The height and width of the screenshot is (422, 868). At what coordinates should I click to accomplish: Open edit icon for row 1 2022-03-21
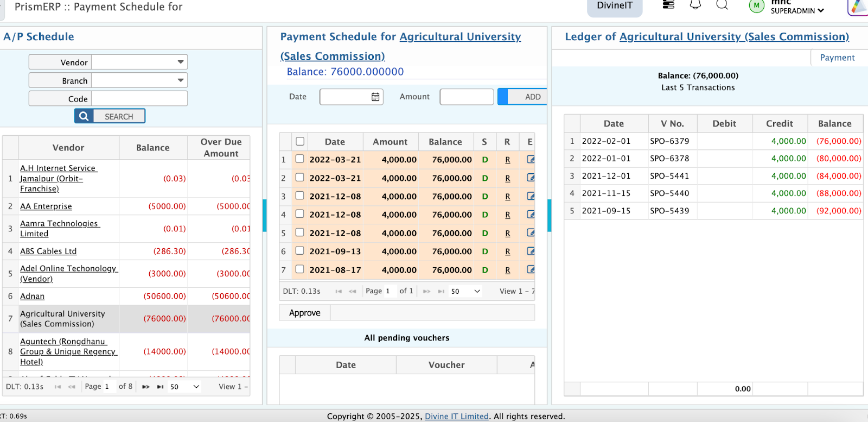coord(531,160)
